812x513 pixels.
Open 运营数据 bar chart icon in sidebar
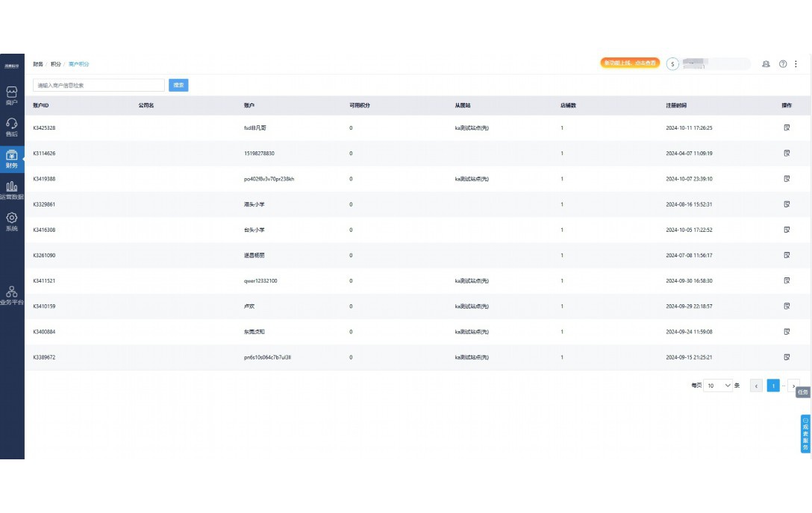click(x=12, y=190)
